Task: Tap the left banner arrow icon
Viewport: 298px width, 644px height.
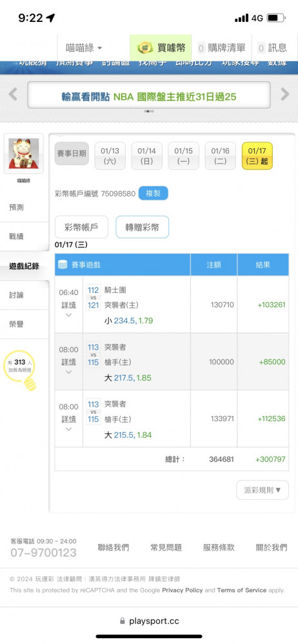Action: [x=13, y=94]
